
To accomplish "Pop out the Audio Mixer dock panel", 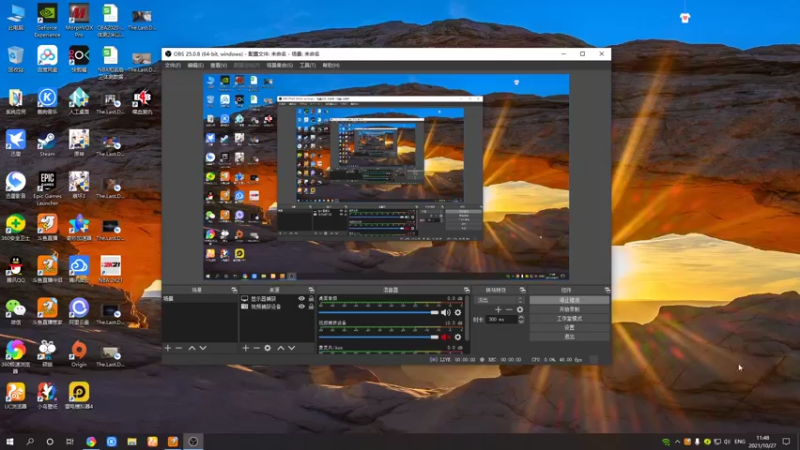I will tap(466, 290).
